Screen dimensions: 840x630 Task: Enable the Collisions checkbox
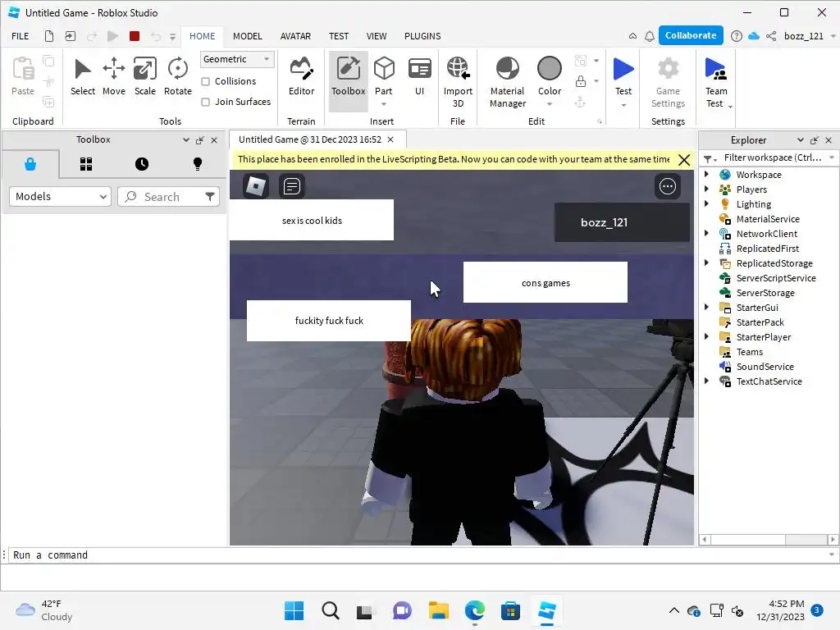pyautogui.click(x=205, y=81)
